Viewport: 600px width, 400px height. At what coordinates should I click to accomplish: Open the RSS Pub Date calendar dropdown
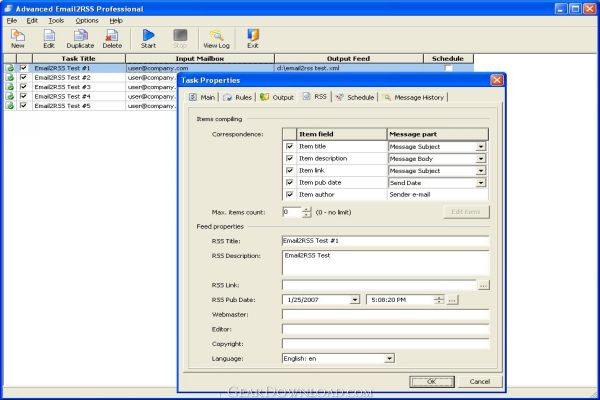click(355, 300)
